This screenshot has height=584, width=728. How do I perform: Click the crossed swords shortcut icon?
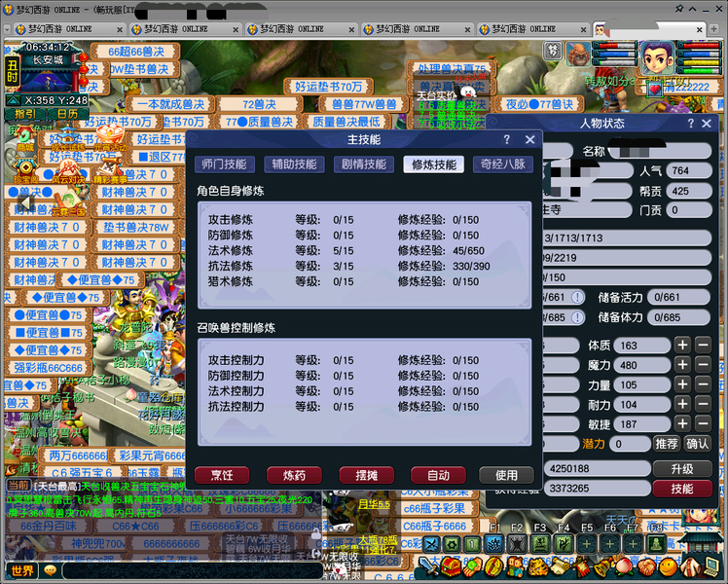pyautogui.click(x=431, y=544)
